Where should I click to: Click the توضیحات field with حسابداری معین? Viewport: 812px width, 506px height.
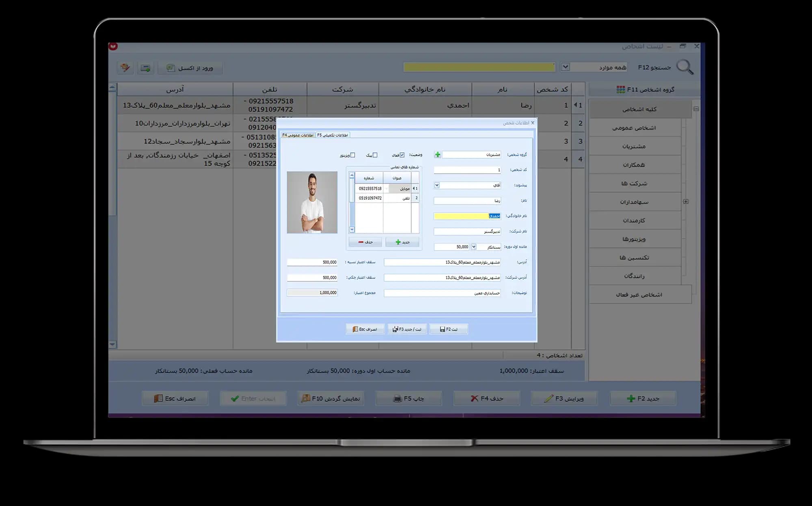[x=442, y=293]
